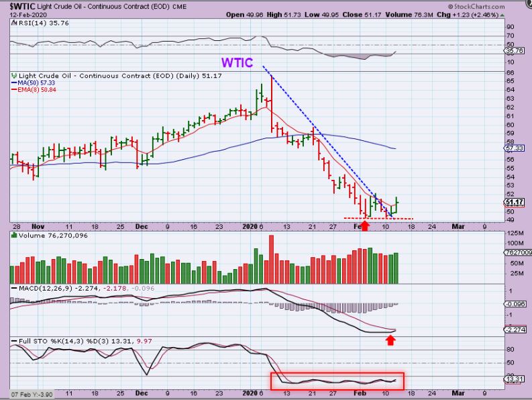Click the black MACD legend line marker

click(x=14, y=289)
